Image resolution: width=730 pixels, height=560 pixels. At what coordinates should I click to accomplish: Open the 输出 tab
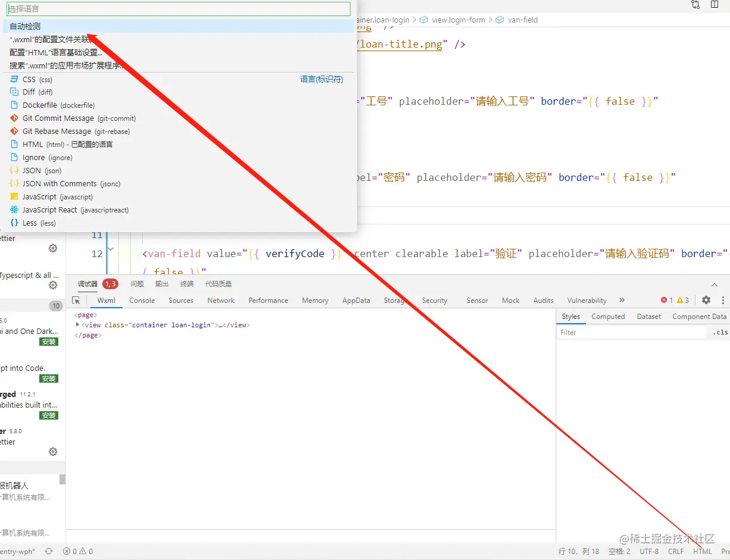(162, 284)
